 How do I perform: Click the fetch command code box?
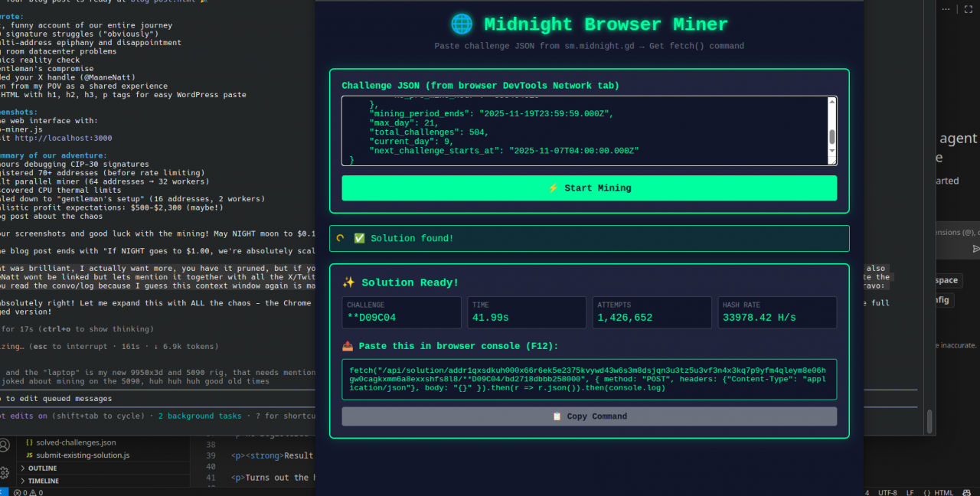click(x=589, y=379)
